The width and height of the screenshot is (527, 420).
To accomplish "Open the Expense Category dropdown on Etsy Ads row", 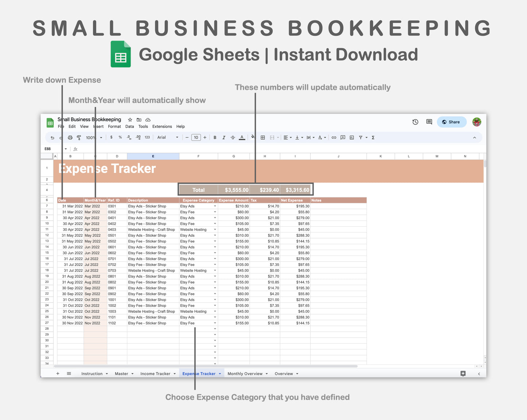I will point(214,206).
